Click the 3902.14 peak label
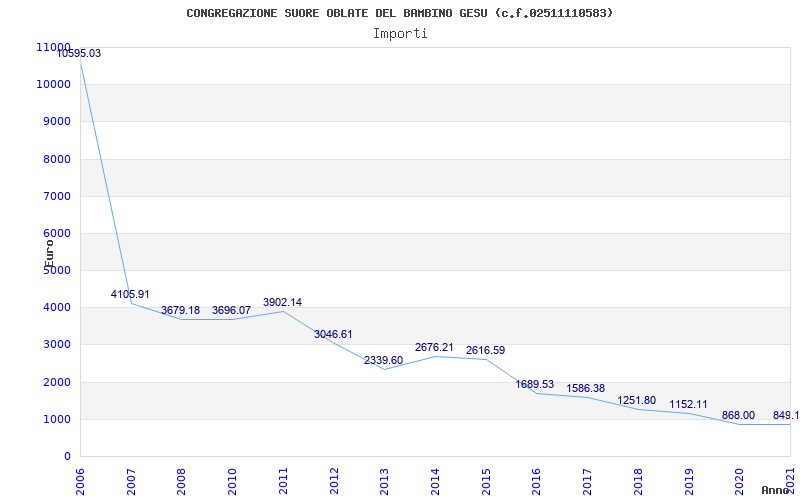Viewport: 800px width, 500px height. coord(282,303)
